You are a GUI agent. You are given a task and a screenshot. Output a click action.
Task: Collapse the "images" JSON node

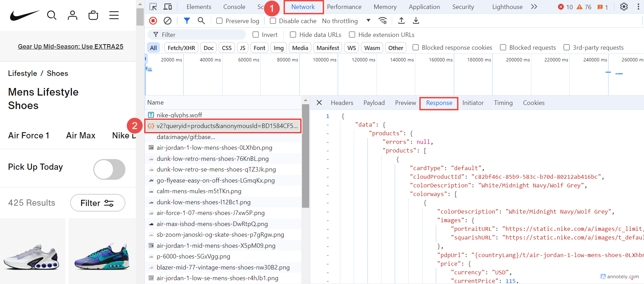(x=328, y=220)
